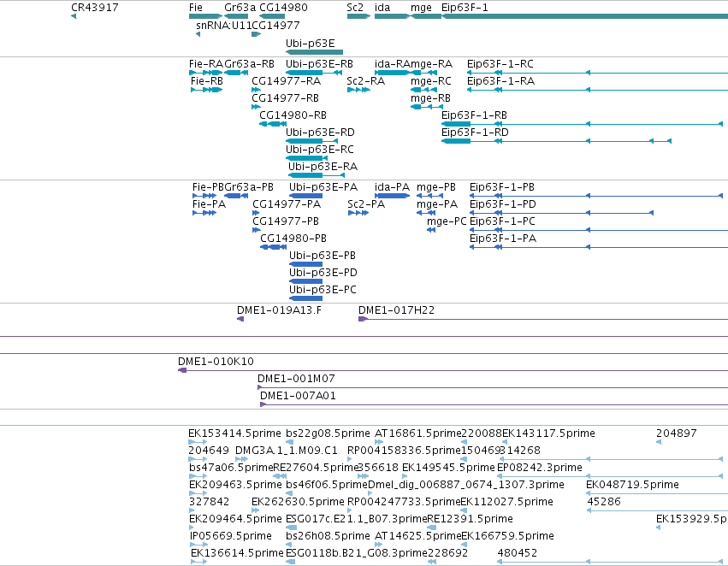
Task: Select the Gr63a gene label
Action: (240, 8)
